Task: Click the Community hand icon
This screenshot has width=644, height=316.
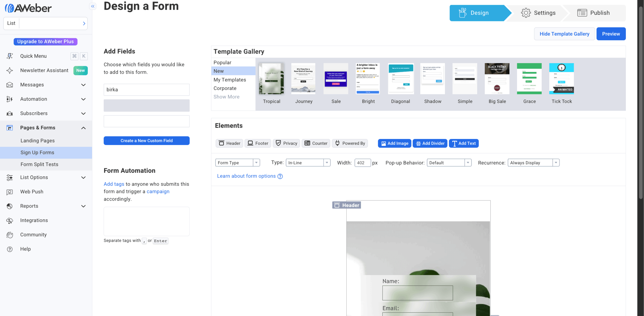Action: pyautogui.click(x=10, y=235)
